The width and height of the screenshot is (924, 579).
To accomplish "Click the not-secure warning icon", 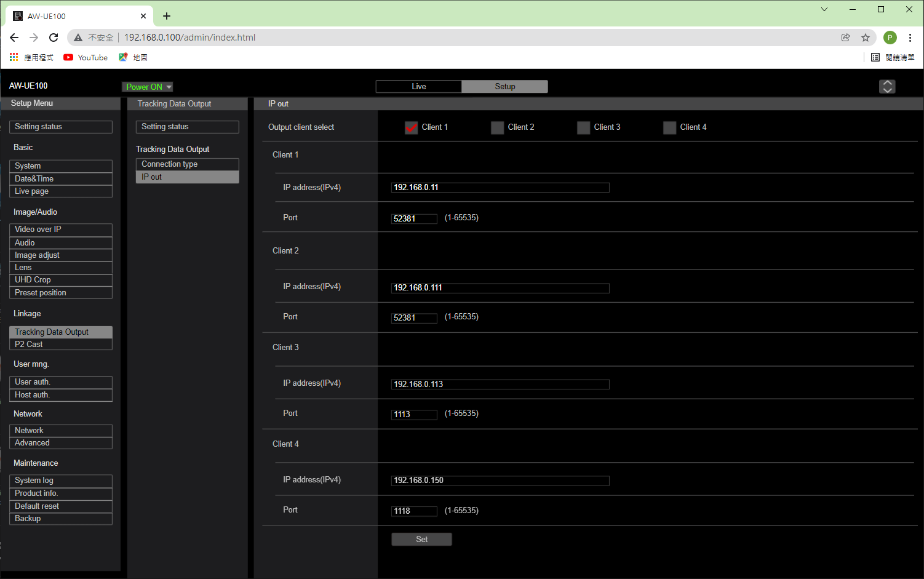I will click(78, 38).
